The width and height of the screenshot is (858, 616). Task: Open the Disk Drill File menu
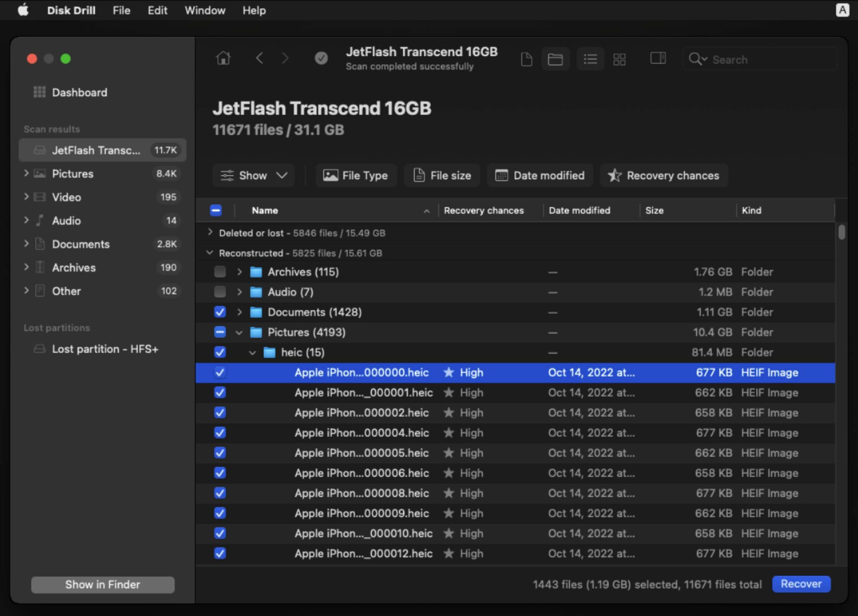pos(121,10)
